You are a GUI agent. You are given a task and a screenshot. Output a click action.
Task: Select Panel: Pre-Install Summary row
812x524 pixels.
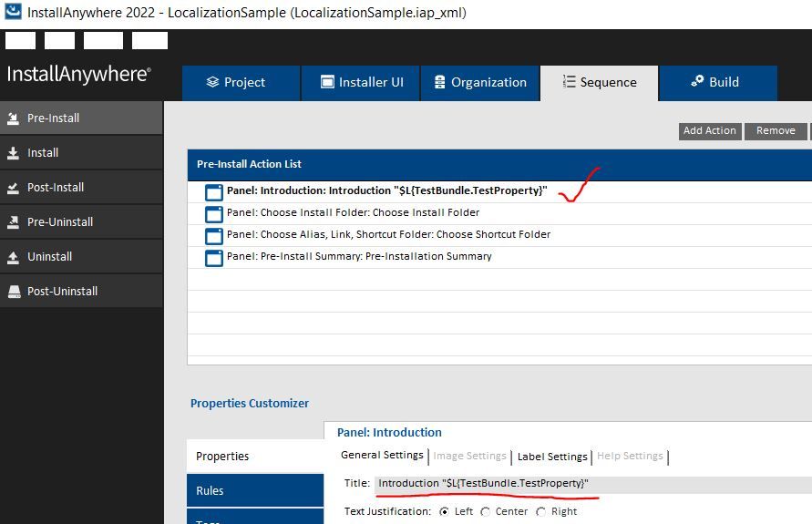[499, 256]
